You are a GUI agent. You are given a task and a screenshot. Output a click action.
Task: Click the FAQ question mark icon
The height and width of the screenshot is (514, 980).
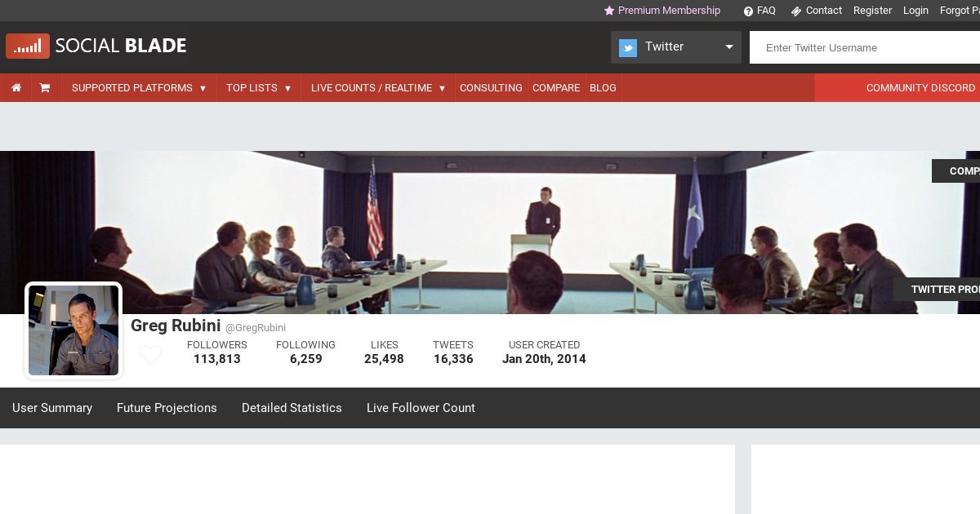[x=748, y=11]
